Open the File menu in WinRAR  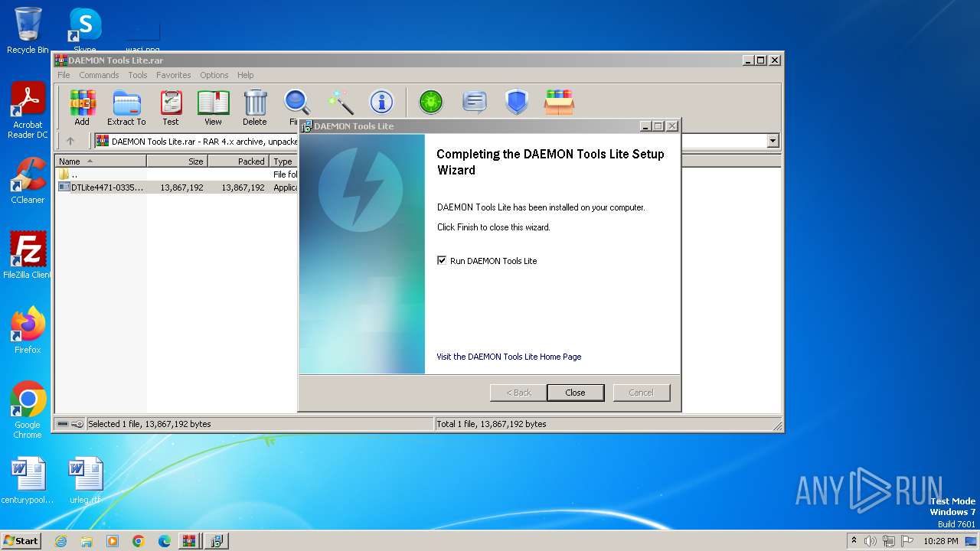pos(64,75)
